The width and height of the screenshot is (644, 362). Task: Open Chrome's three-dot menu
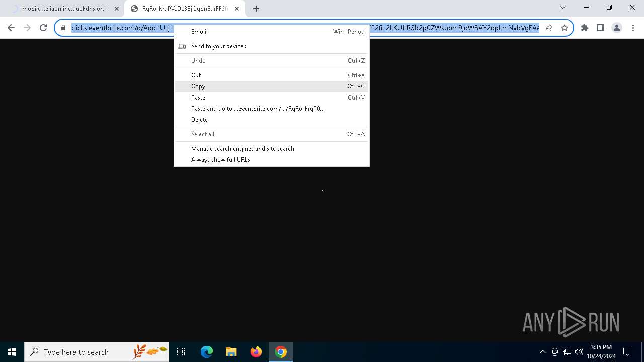632,28
